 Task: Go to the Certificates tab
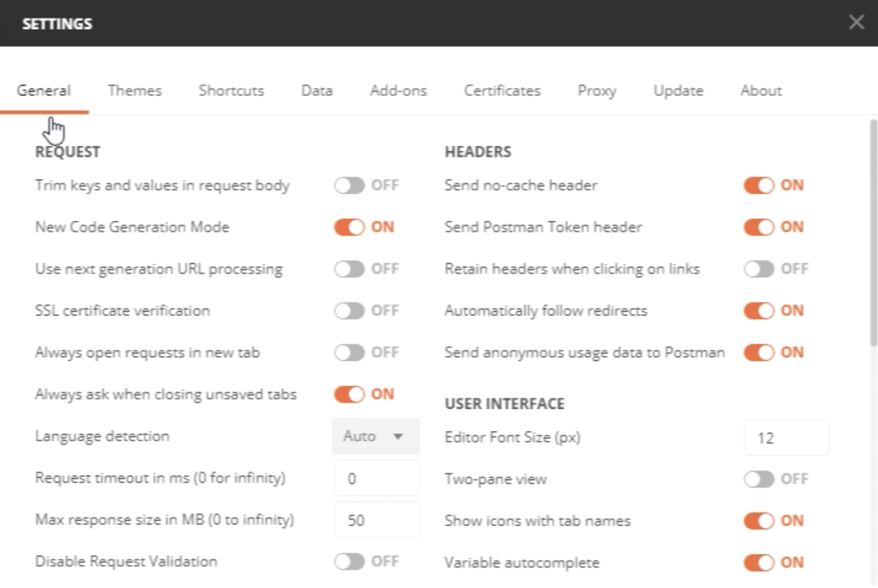pyautogui.click(x=502, y=91)
